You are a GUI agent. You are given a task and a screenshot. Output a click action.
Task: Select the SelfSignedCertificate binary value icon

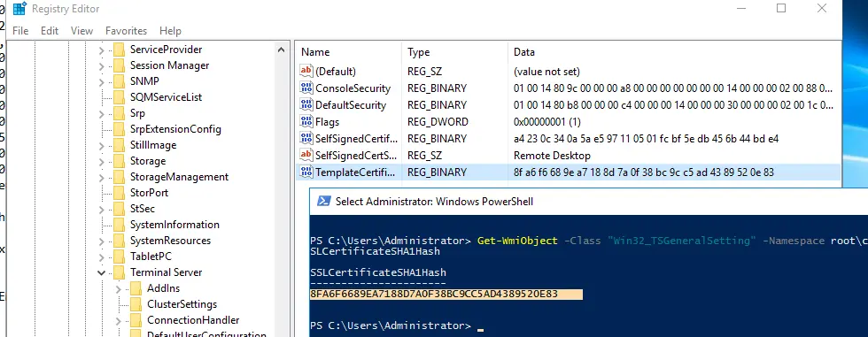pos(306,138)
